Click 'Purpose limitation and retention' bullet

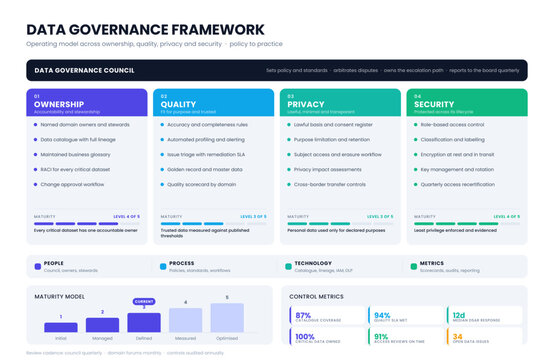point(332,140)
